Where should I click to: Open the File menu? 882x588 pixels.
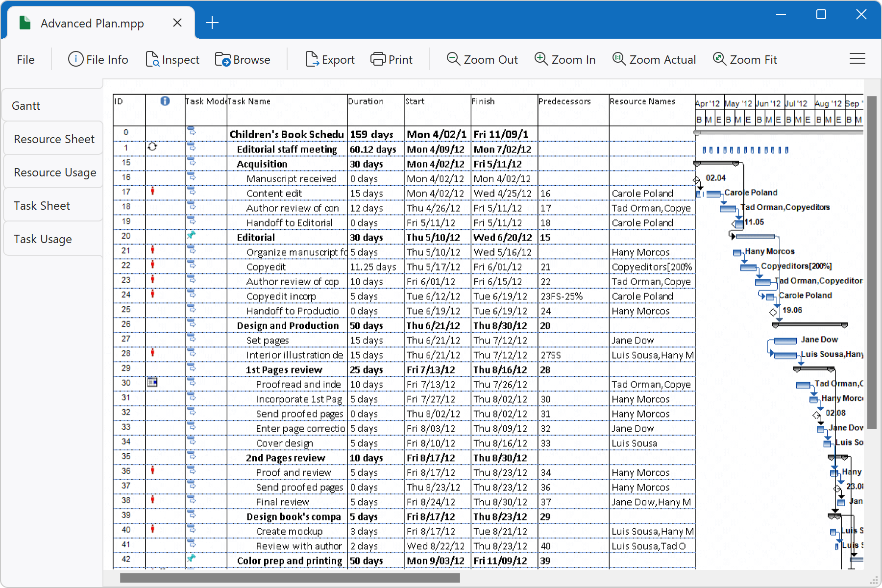25,59
